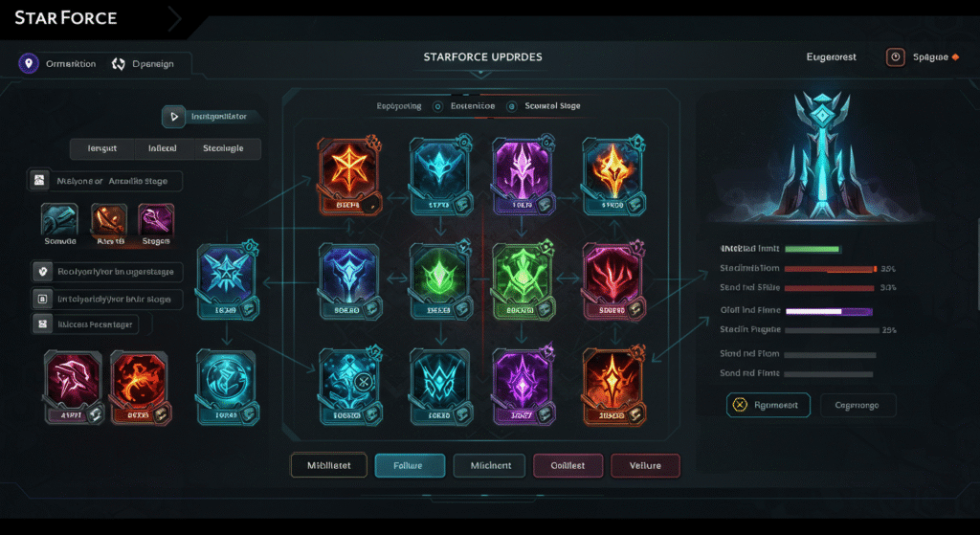Expand the arrow below Starforce Updrdes heading

click(x=480, y=73)
